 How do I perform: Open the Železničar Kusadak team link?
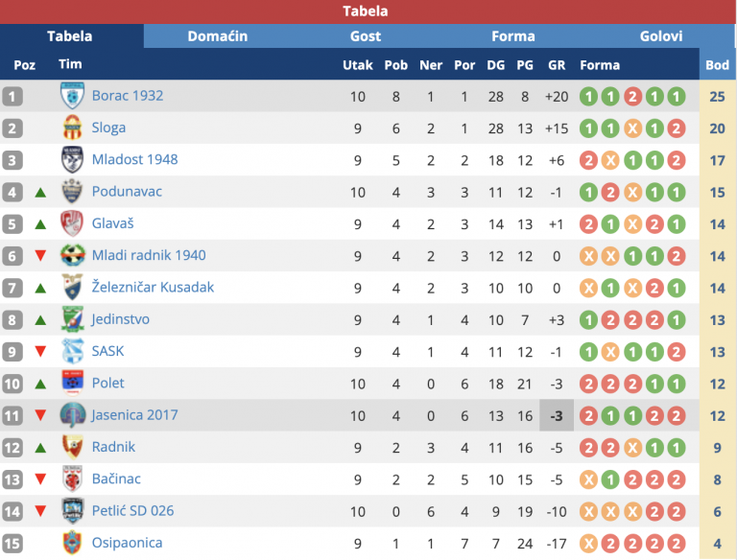pos(153,287)
